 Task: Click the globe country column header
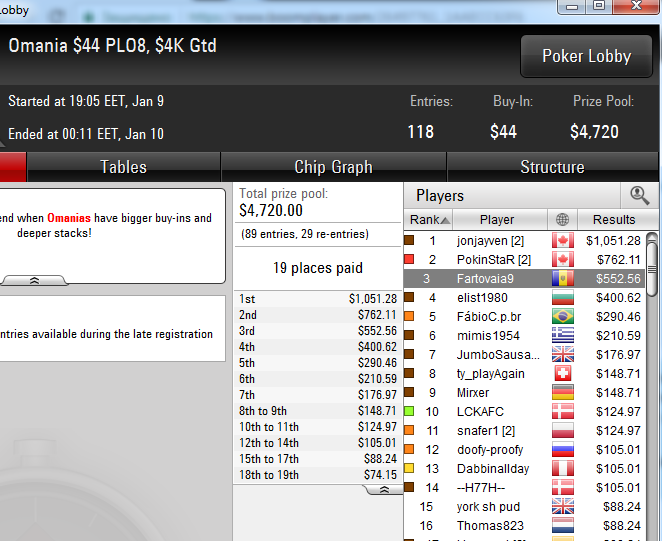point(562,220)
